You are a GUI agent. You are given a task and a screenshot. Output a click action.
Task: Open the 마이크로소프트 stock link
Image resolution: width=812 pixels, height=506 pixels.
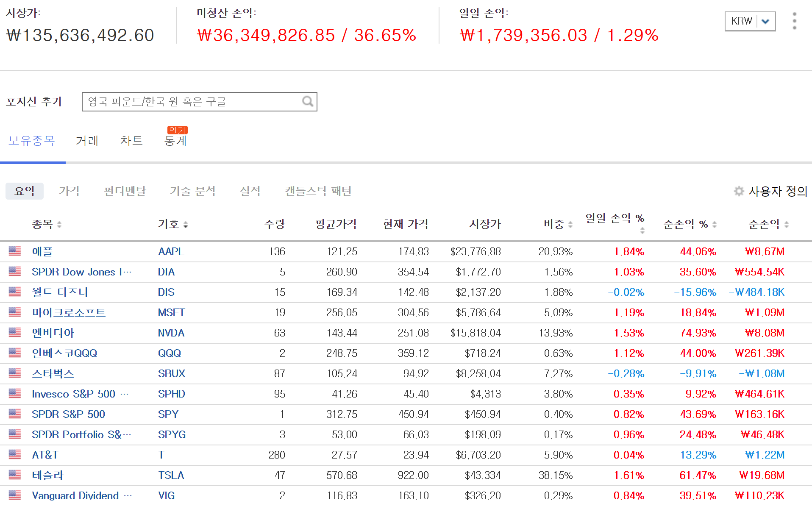[69, 312]
